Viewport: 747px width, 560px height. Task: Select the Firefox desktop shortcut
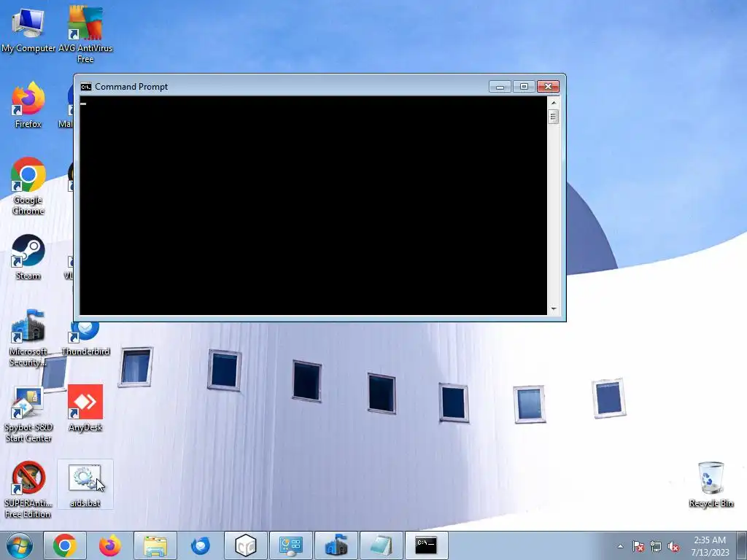pyautogui.click(x=28, y=105)
